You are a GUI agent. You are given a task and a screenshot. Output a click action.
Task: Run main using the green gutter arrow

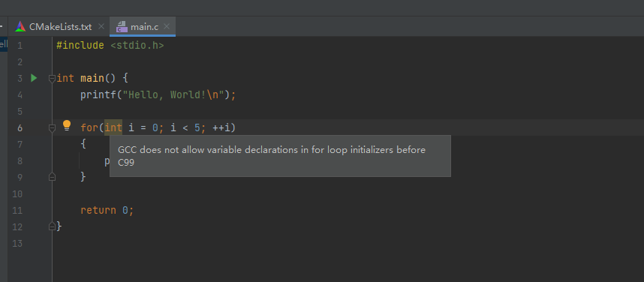(x=34, y=77)
